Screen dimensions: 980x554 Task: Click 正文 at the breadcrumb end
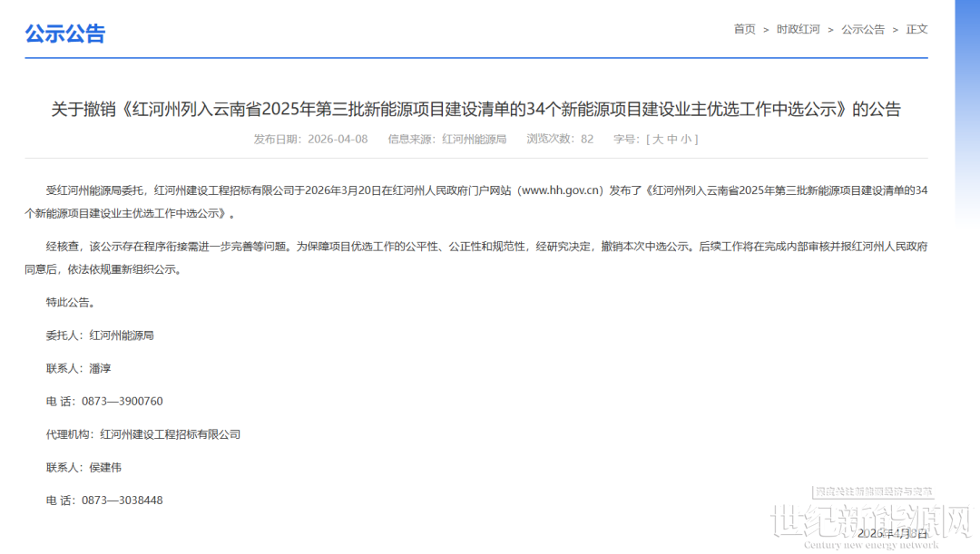916,29
